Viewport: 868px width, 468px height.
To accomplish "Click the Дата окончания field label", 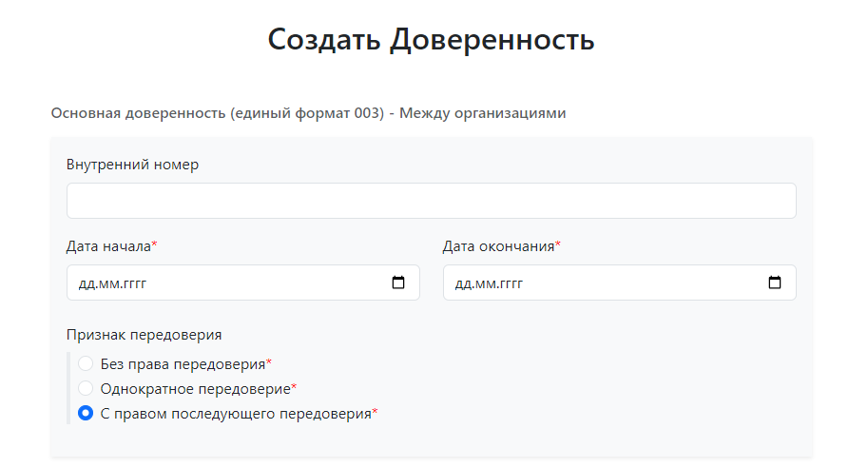I will [x=499, y=246].
